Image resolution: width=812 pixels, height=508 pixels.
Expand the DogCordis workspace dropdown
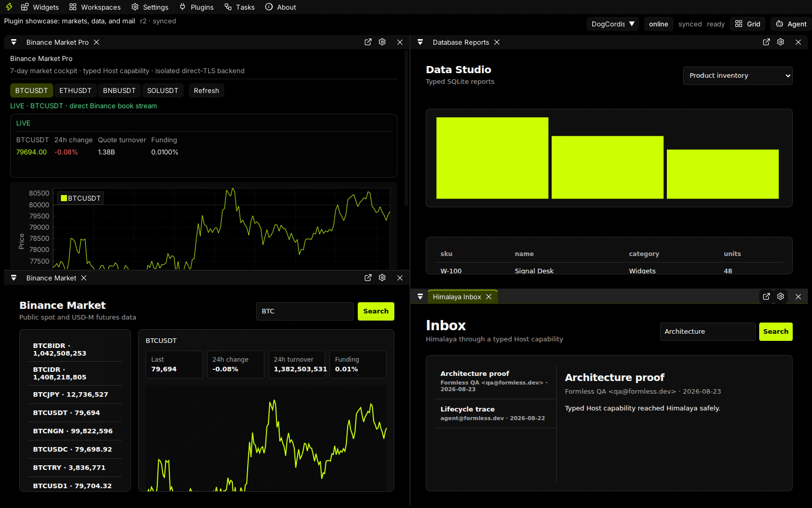tap(613, 24)
